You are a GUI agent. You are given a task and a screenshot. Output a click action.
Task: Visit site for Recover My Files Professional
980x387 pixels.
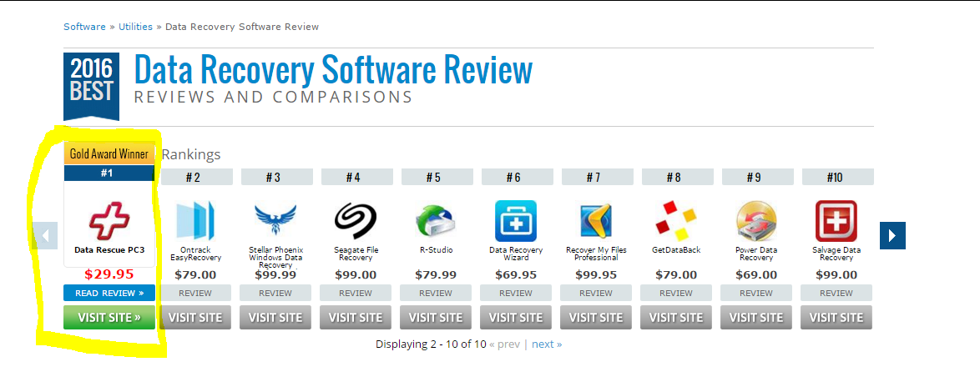pyautogui.click(x=596, y=317)
